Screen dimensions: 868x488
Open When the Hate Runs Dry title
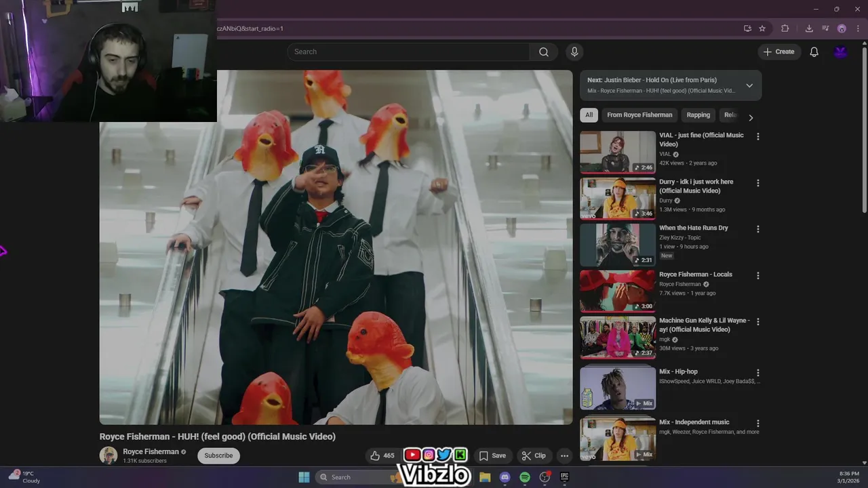pos(694,228)
